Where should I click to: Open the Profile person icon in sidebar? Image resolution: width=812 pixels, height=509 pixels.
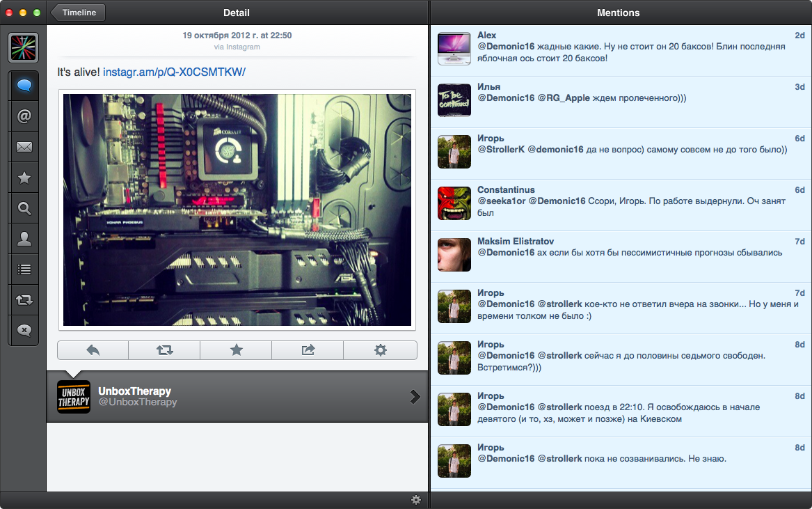point(24,239)
